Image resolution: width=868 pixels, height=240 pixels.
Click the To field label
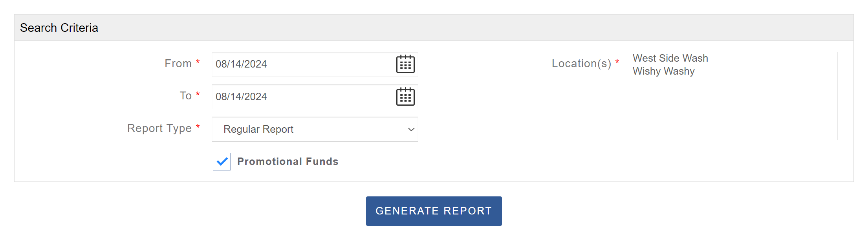point(185,95)
